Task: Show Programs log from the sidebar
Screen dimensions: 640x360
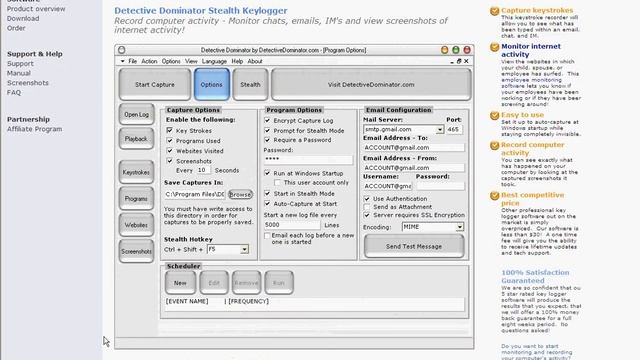Action: click(136, 199)
